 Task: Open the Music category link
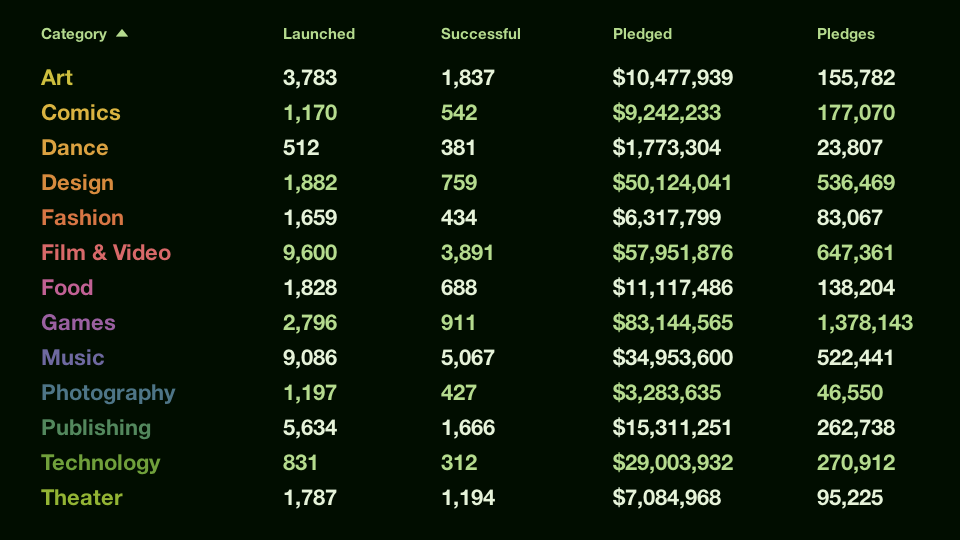point(73,357)
